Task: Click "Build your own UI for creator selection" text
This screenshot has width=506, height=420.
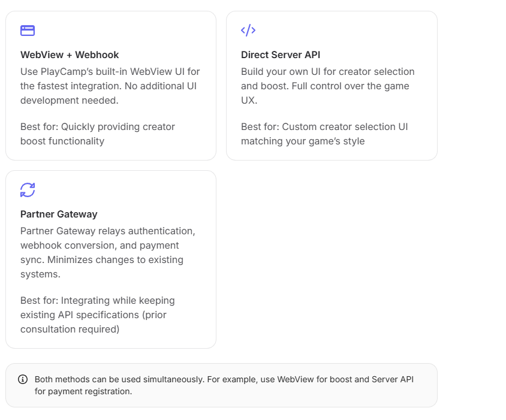Action: click(327, 72)
